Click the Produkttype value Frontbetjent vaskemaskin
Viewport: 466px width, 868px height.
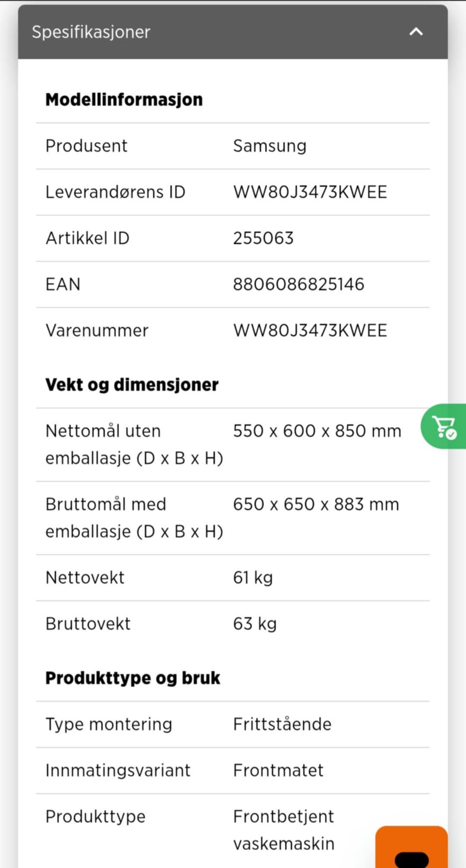click(x=284, y=830)
